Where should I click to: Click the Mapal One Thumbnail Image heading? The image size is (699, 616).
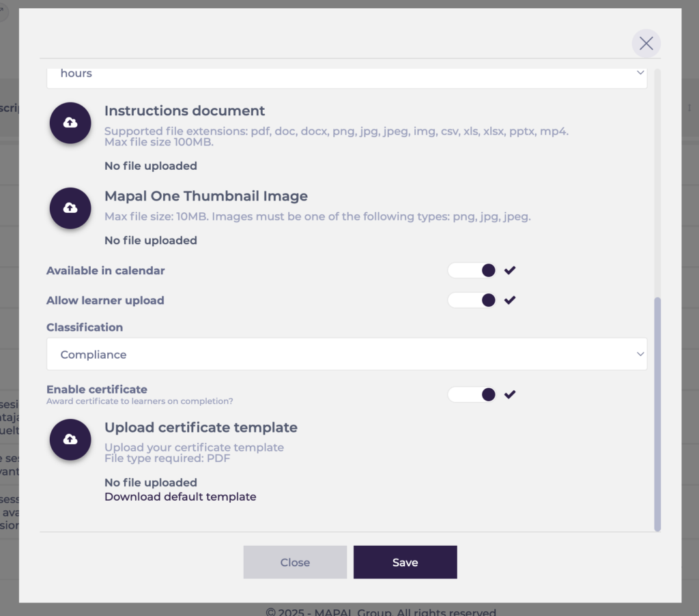click(205, 196)
